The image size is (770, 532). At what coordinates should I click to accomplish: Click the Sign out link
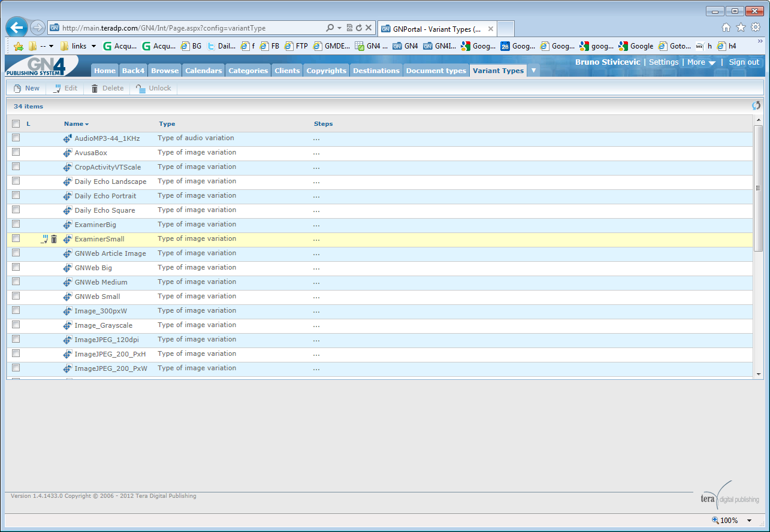pos(744,62)
